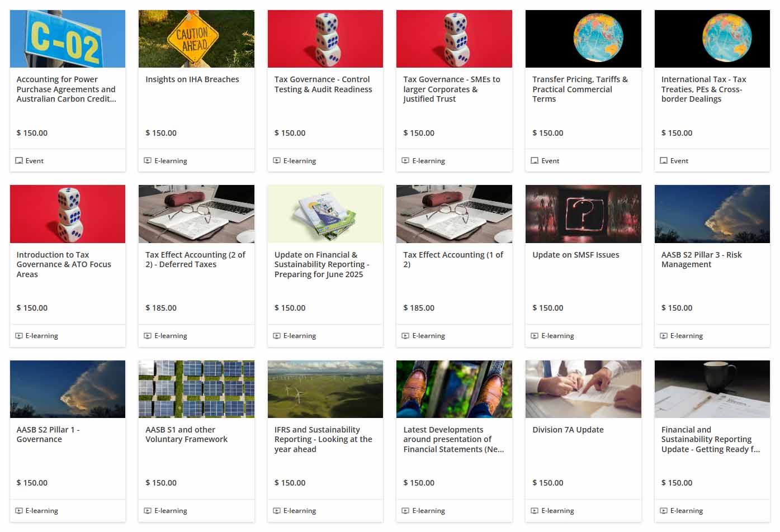The width and height of the screenshot is (780, 532).
Task: Open Tax Governance - Control Testing & Audit Readiness
Action: (x=323, y=84)
